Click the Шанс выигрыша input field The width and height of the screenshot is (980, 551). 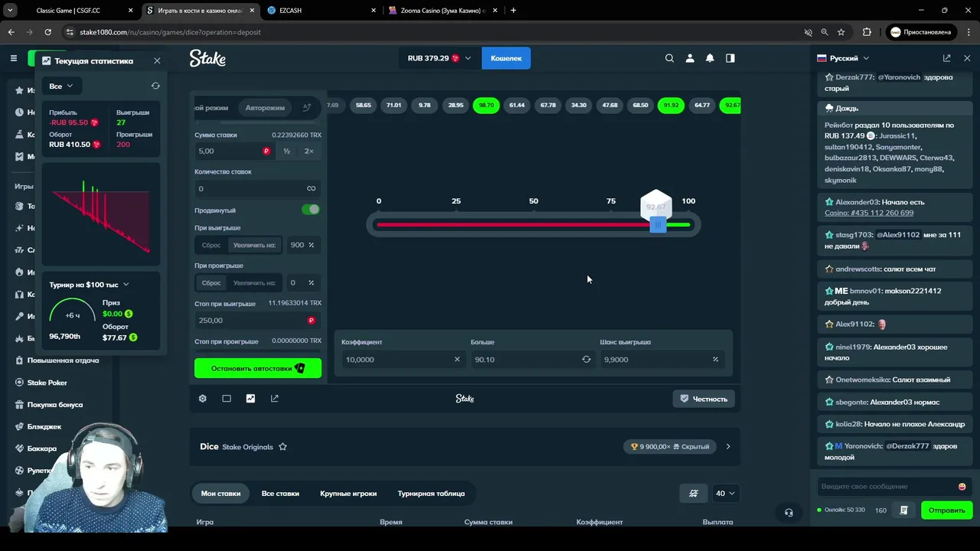[x=663, y=360]
